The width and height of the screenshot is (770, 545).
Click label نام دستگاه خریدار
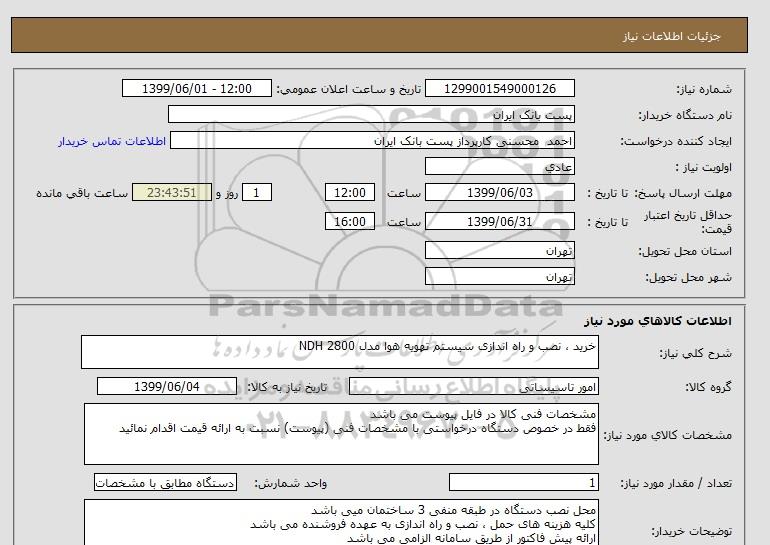click(685, 115)
